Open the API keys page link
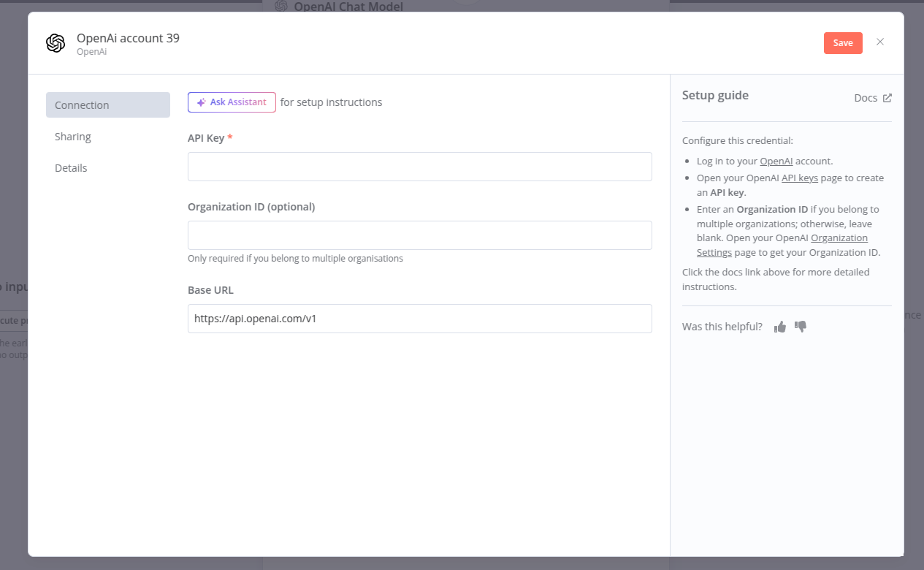Image resolution: width=924 pixels, height=570 pixels. [x=800, y=178]
